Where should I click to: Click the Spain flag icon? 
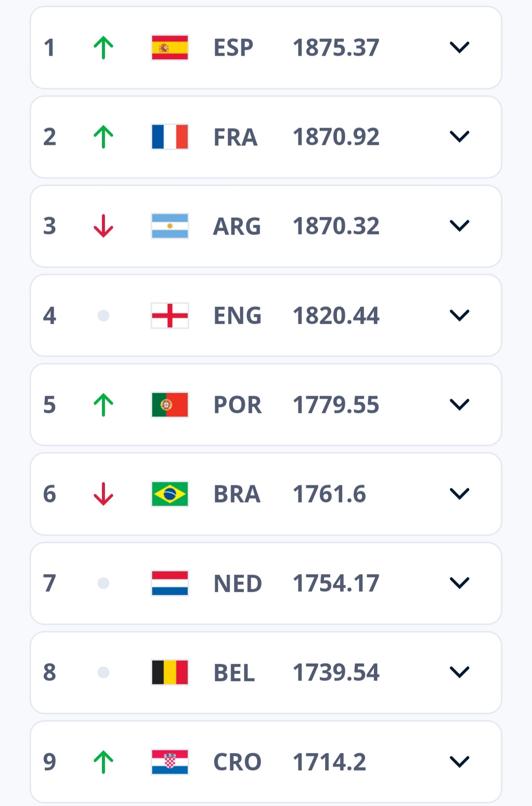coord(170,47)
